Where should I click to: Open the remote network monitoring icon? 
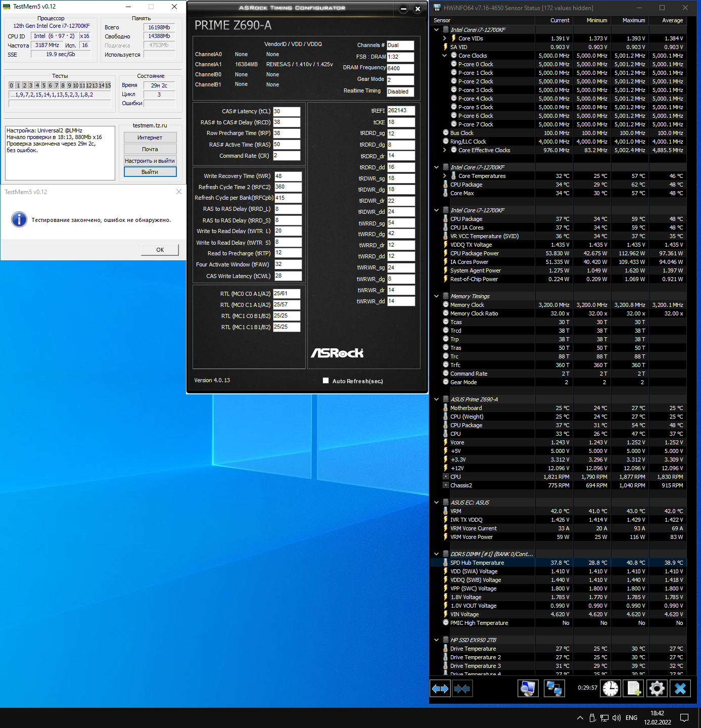coord(554,688)
